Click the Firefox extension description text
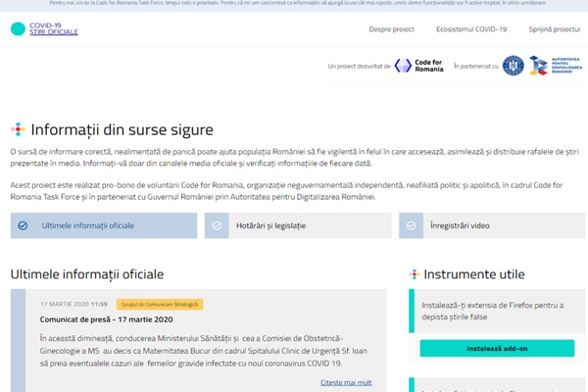 pyautogui.click(x=492, y=311)
